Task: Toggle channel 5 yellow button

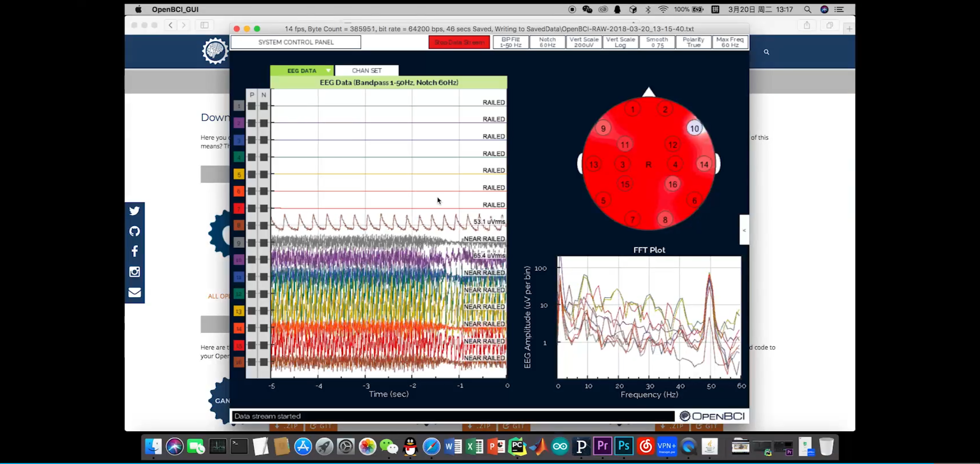Action: [238, 174]
